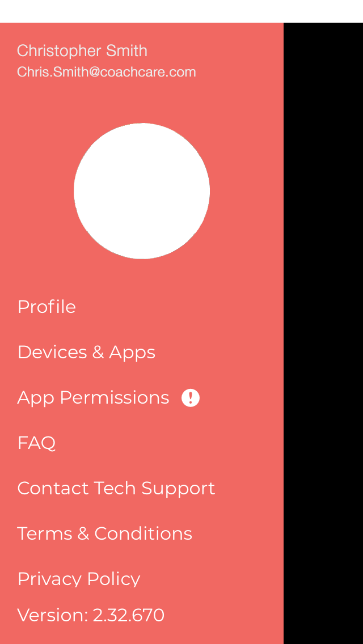Click the word Apps in Devices & Apps
This screenshot has height=644, width=363.
[x=132, y=353]
